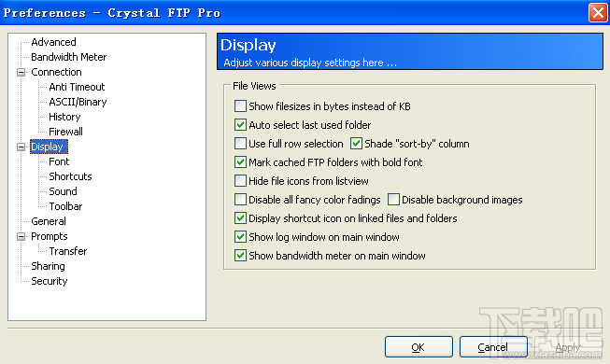Open the Advanced preferences page
Screen dimensions: 610x364
(53, 42)
